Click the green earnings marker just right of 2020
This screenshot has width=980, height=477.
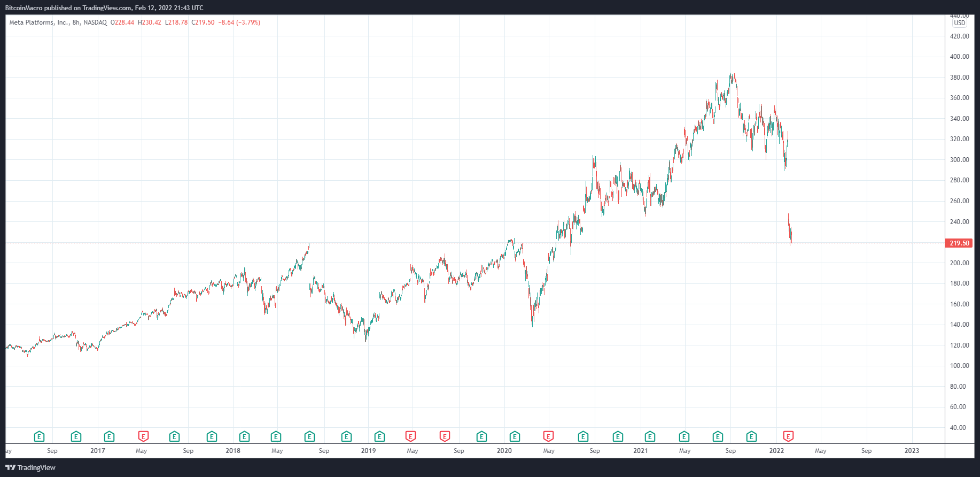click(x=515, y=436)
